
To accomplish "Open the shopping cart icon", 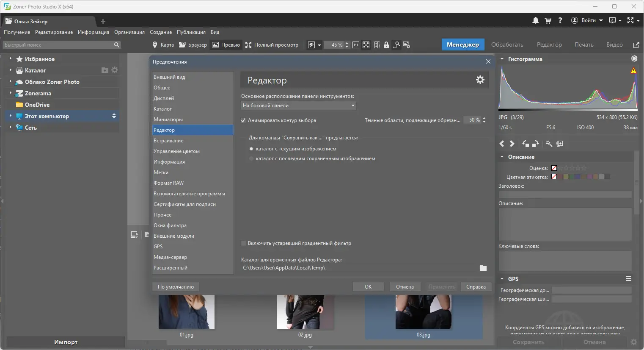I will [548, 20].
